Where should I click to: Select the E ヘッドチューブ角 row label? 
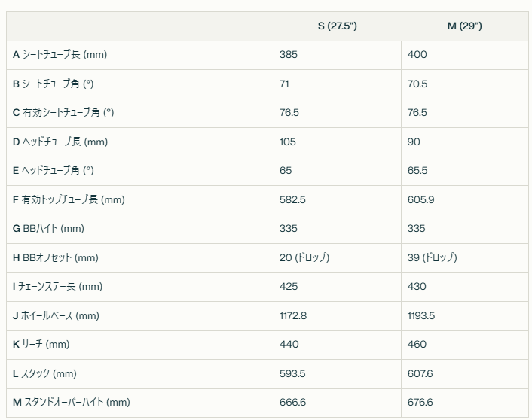(53, 171)
